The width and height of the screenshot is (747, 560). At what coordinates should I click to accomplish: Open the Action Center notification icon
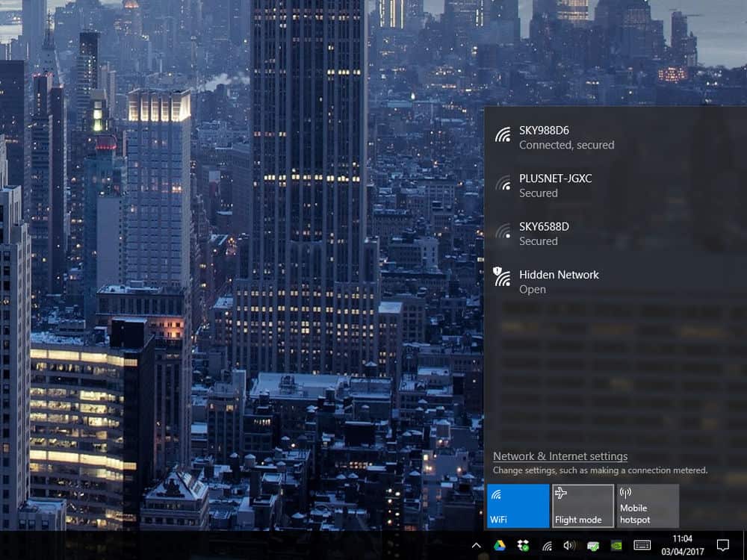722,545
